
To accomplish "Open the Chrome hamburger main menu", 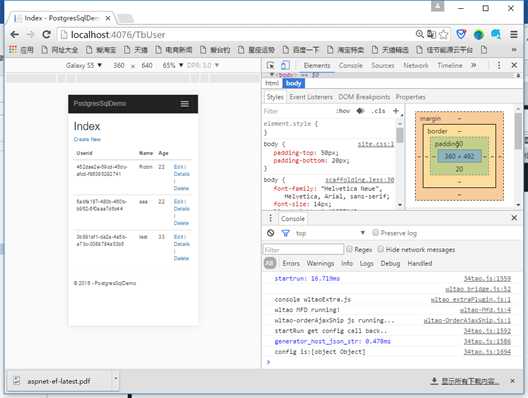I will pos(514,34).
